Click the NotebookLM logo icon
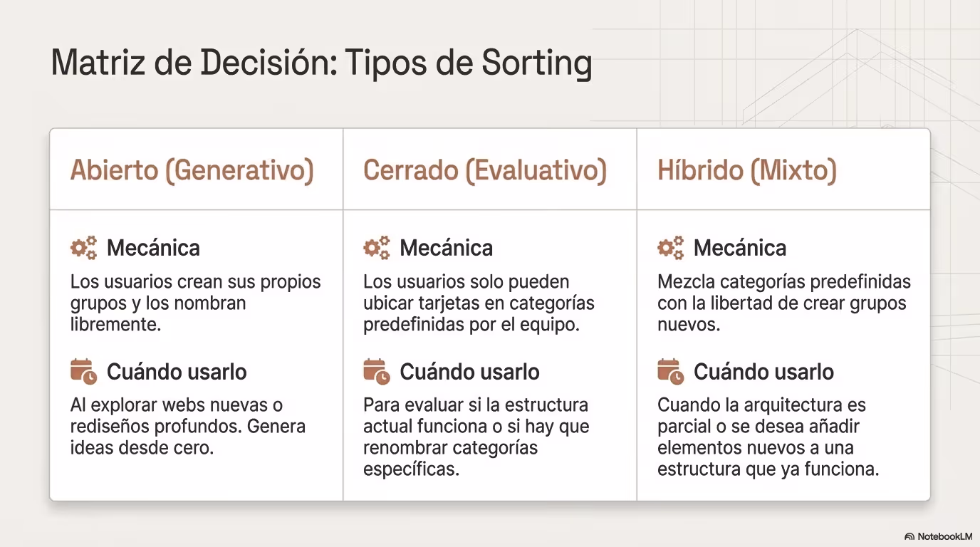Screen dimensions: 980x547 tap(909, 536)
